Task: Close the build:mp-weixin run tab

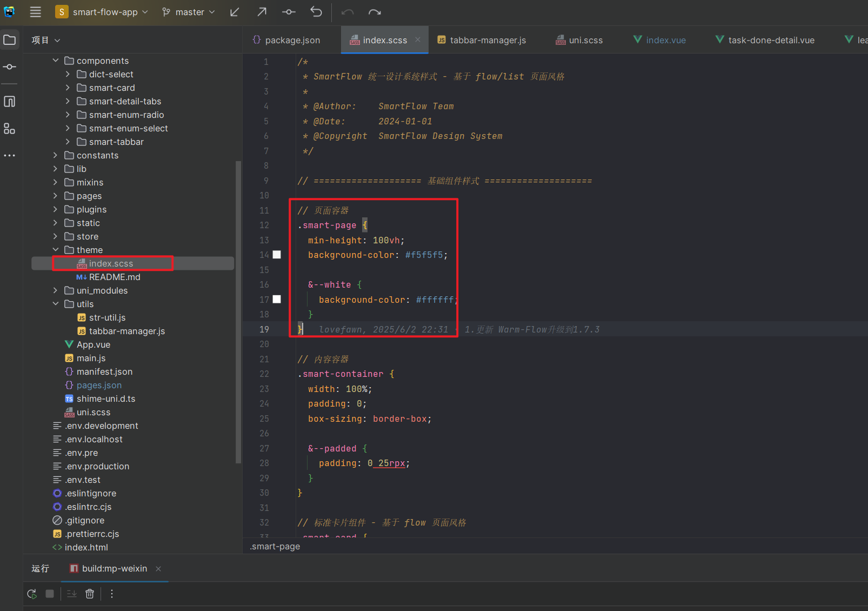Action: (x=158, y=569)
